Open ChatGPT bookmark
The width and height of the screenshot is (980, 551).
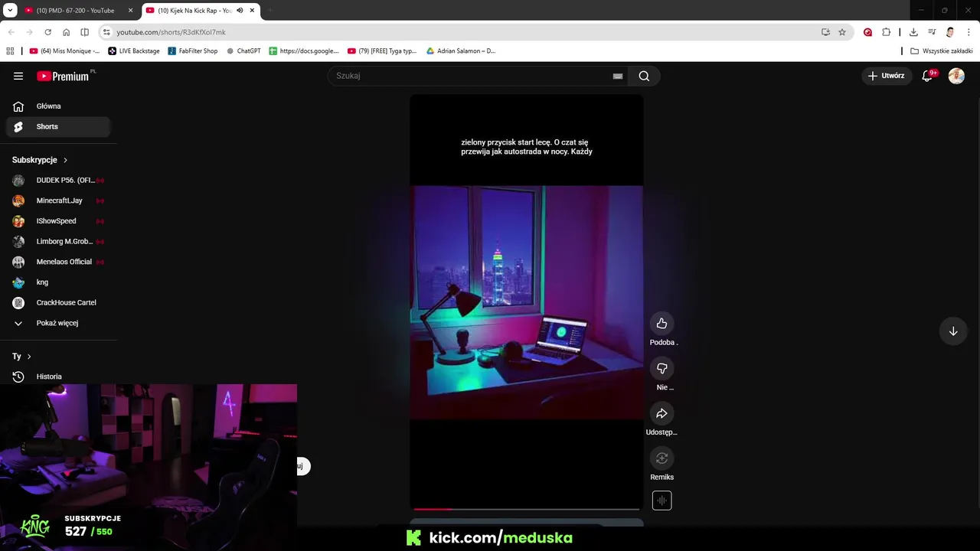pyautogui.click(x=244, y=51)
